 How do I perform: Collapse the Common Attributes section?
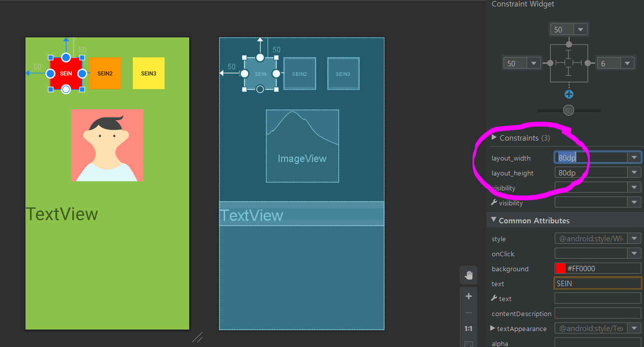tap(494, 220)
